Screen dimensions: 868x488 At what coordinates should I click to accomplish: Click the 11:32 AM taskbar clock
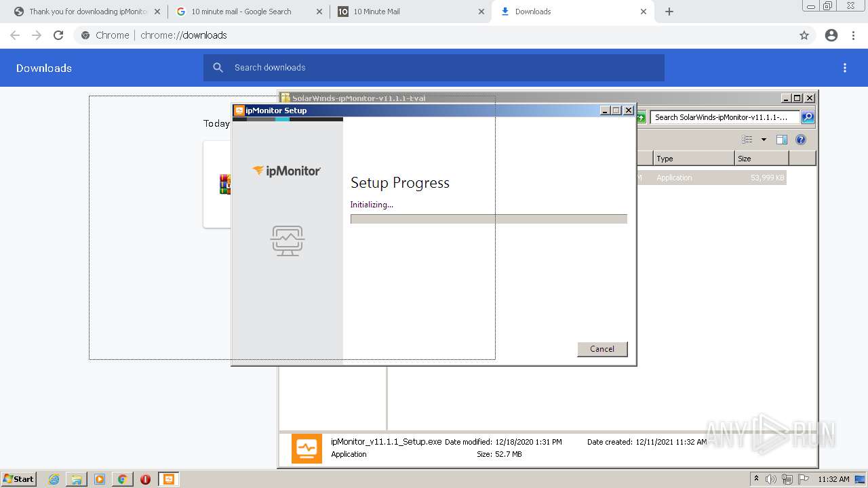coord(833,479)
